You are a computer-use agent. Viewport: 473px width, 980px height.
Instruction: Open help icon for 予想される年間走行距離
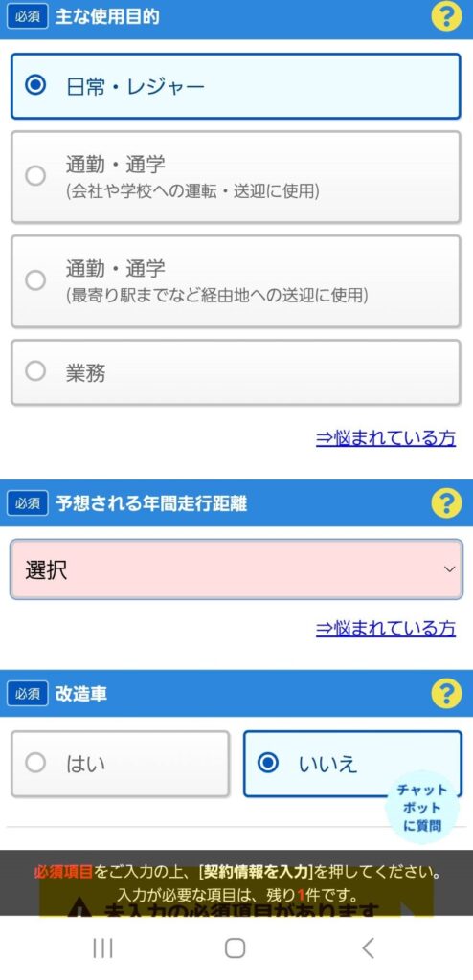(446, 503)
